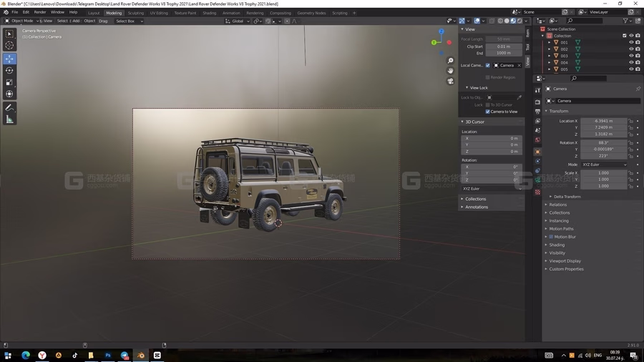
Task: Activate the Scale tool
Action: click(x=9, y=82)
